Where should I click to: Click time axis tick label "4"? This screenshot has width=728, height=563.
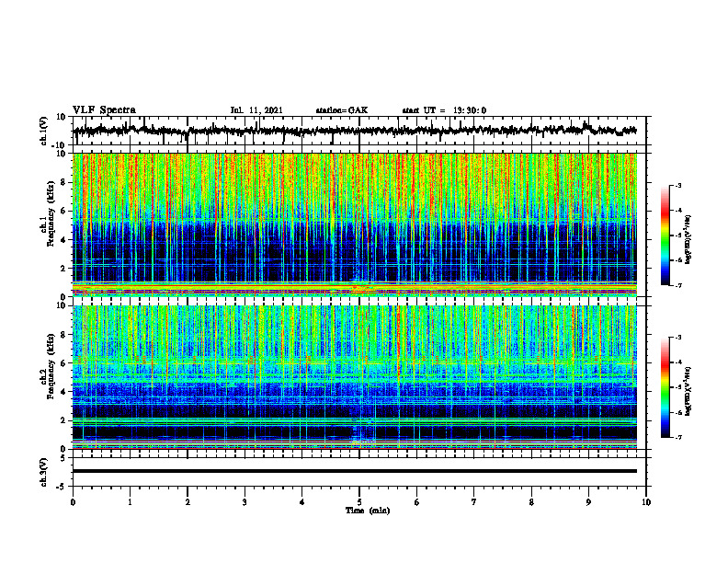coord(302,502)
